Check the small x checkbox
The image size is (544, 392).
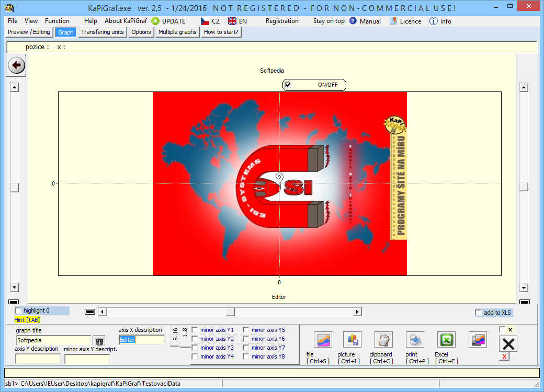502,329
